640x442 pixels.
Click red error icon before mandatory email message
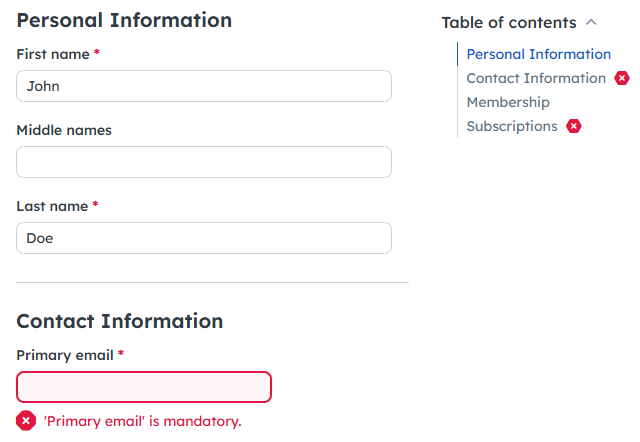click(x=26, y=421)
